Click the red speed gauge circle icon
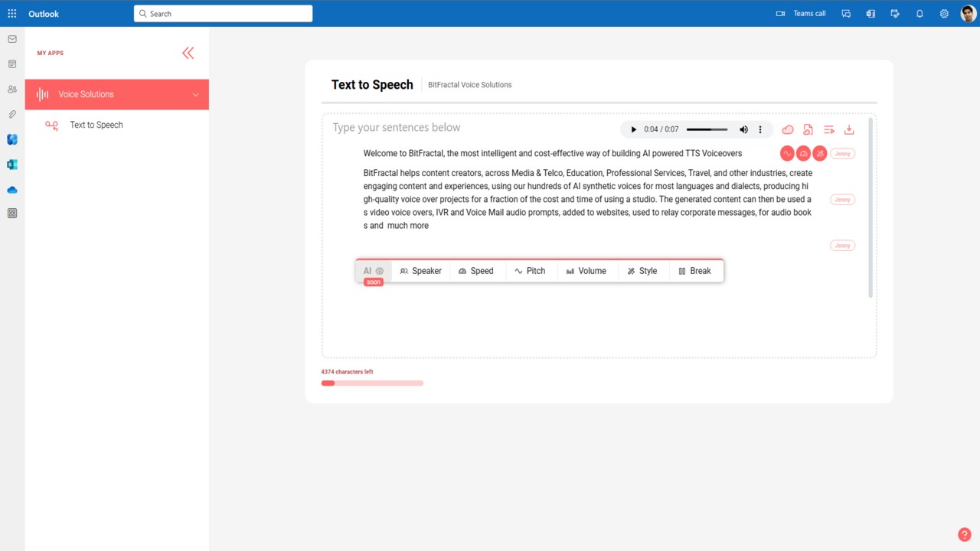 click(803, 154)
